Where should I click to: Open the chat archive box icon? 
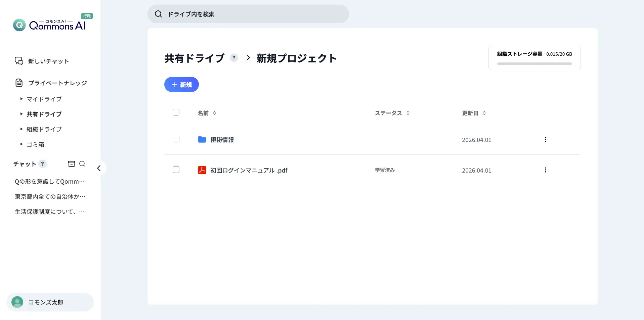72,164
